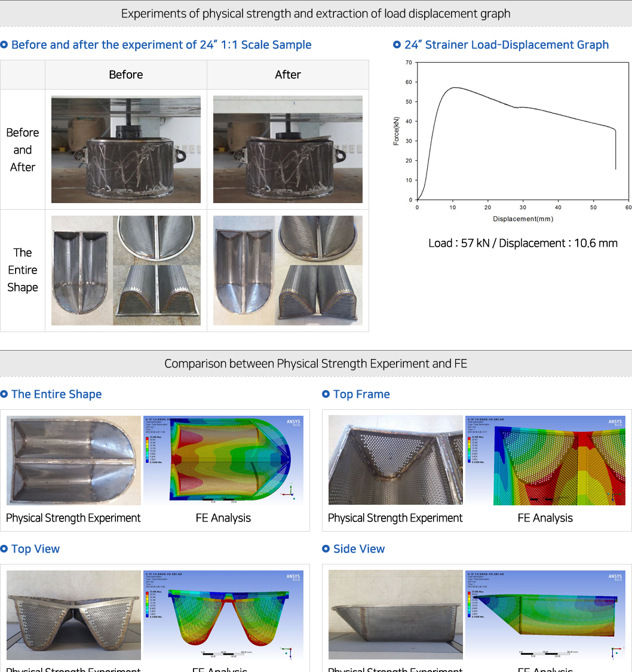Click the 'Before and after the experiment' heading
This screenshot has height=672, width=632.
pyautogui.click(x=161, y=45)
